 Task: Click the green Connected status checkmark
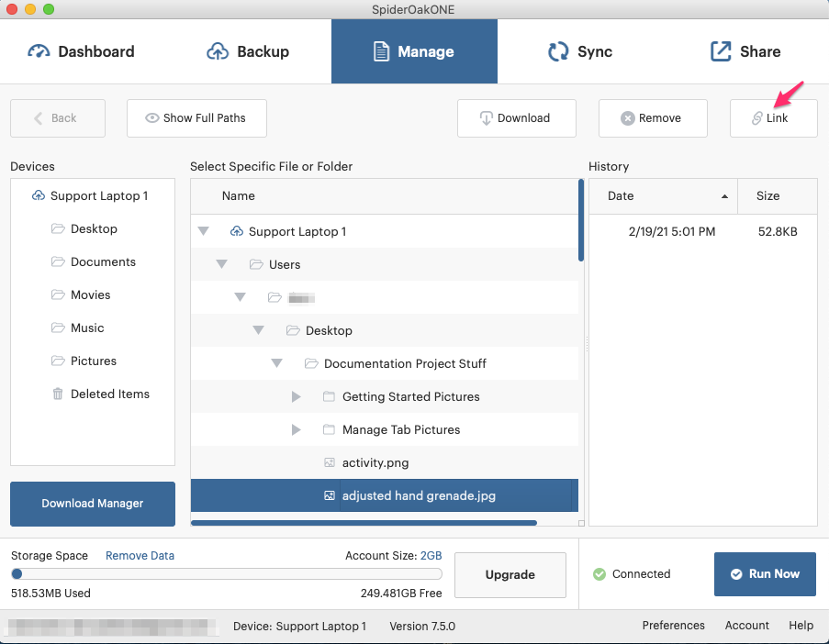(x=599, y=574)
